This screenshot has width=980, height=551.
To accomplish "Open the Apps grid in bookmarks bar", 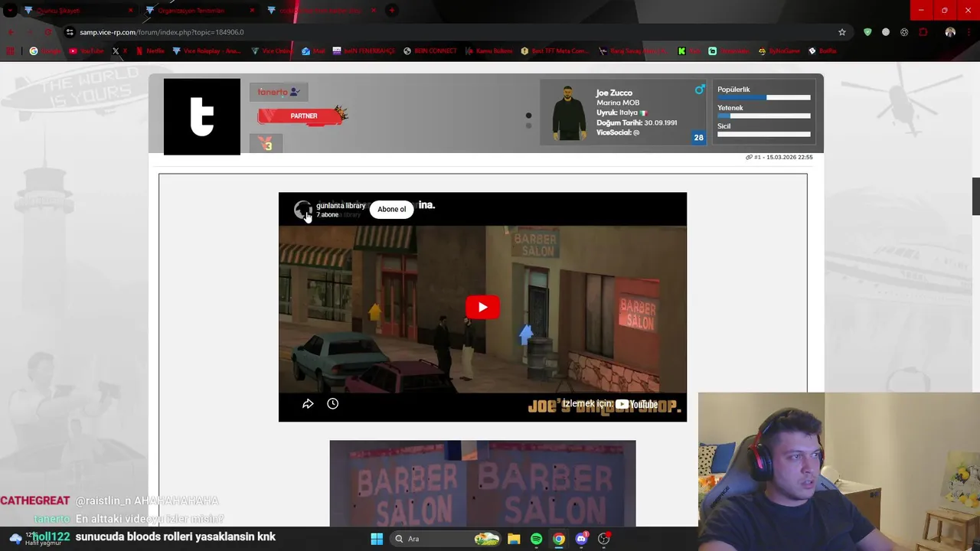I will point(10,51).
